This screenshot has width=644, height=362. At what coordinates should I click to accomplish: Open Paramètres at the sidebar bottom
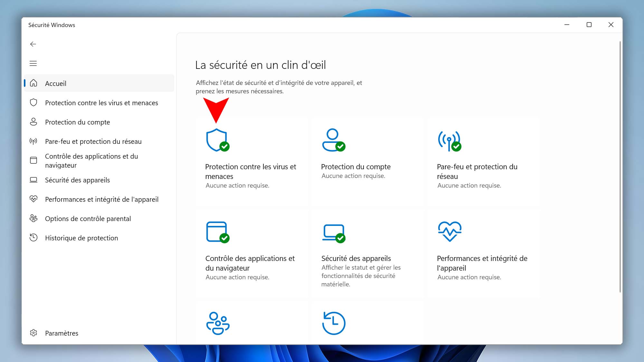[99, 333]
